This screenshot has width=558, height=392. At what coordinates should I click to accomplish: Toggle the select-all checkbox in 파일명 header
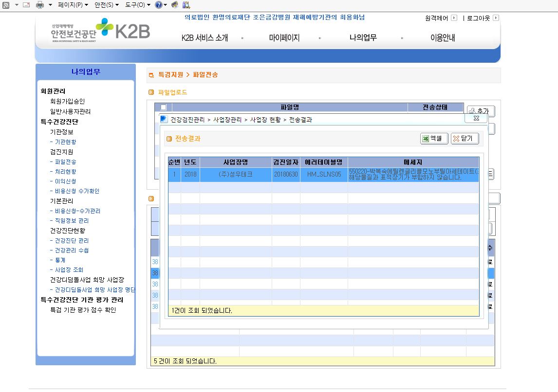click(x=163, y=107)
